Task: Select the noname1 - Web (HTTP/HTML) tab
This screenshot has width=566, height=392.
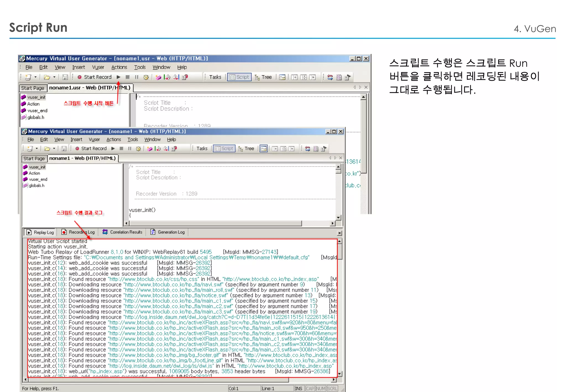Action: click(82, 158)
